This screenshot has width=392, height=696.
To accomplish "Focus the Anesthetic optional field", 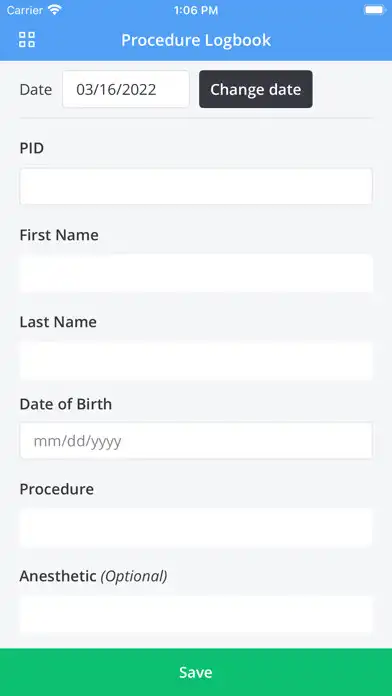I will (196, 614).
